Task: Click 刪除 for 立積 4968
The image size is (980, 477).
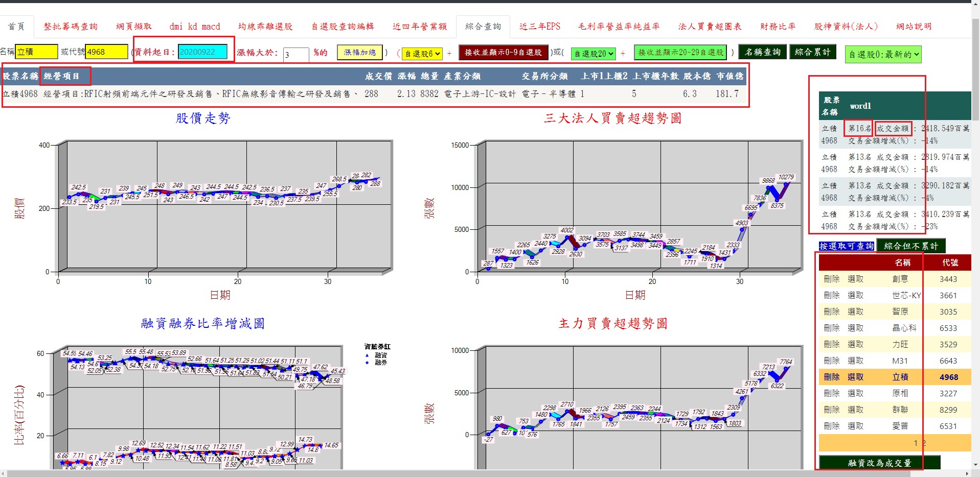Action: (832, 377)
